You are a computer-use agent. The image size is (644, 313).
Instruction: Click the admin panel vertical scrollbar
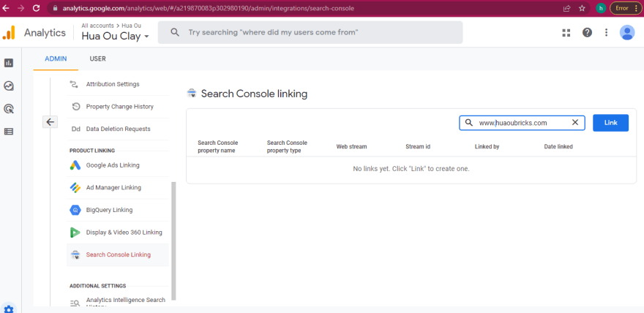pyautogui.click(x=173, y=241)
